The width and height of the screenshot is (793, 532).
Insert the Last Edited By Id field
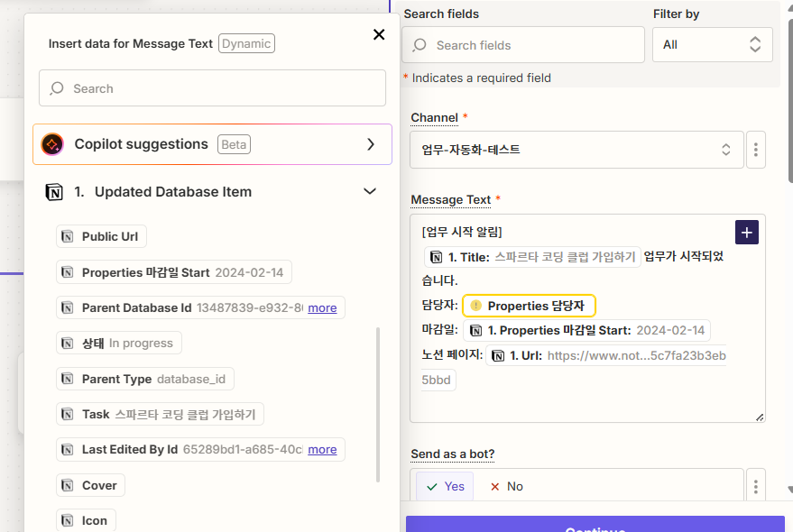(x=200, y=450)
